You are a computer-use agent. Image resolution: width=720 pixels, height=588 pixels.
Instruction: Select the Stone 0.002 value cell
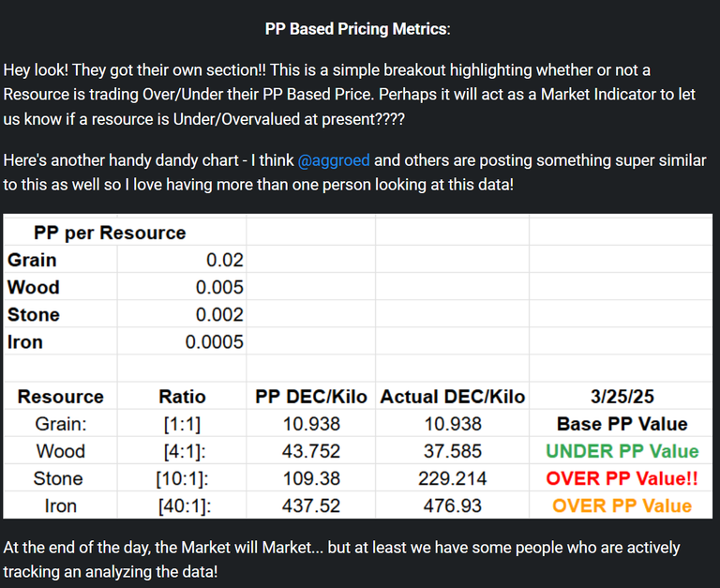[x=219, y=314]
